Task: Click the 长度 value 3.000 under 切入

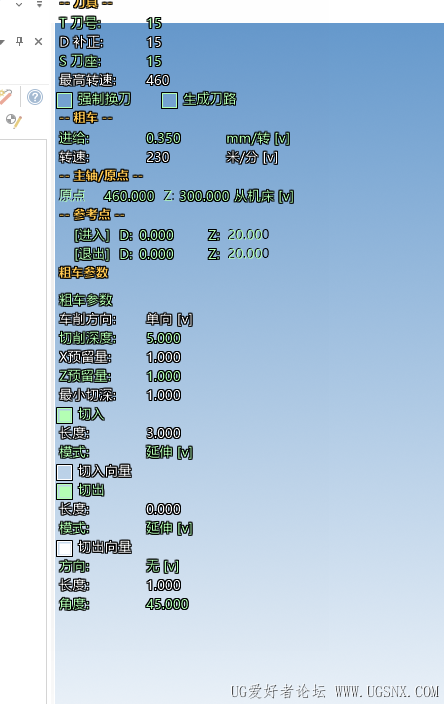Action: (x=163, y=433)
